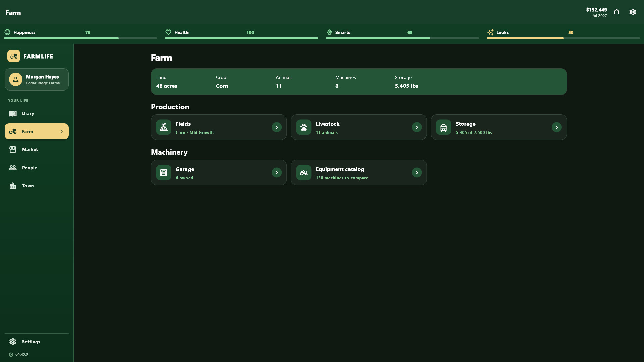Click the Livestock paw icon
This screenshot has width=644, height=362.
304,127
